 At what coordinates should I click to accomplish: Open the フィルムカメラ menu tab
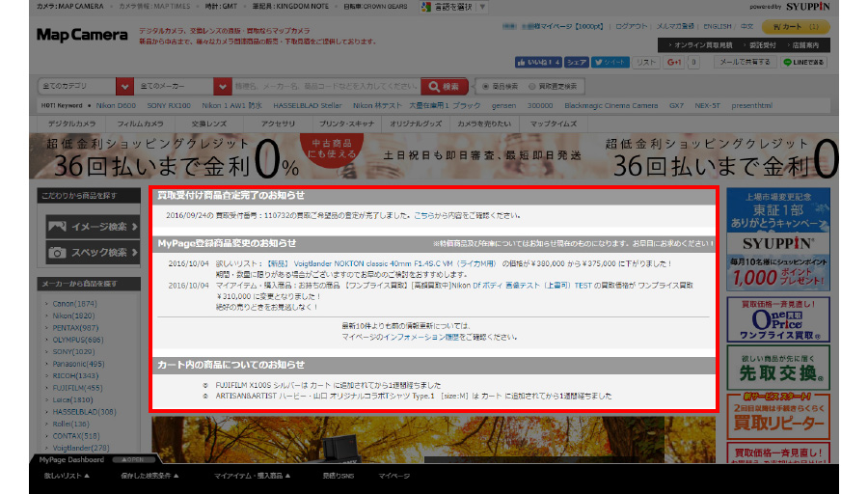(x=140, y=123)
